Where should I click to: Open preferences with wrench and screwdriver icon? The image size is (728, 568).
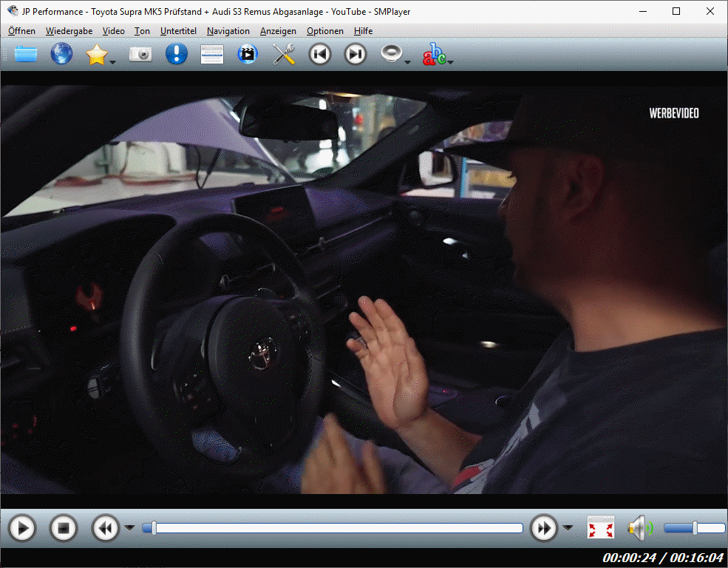284,54
